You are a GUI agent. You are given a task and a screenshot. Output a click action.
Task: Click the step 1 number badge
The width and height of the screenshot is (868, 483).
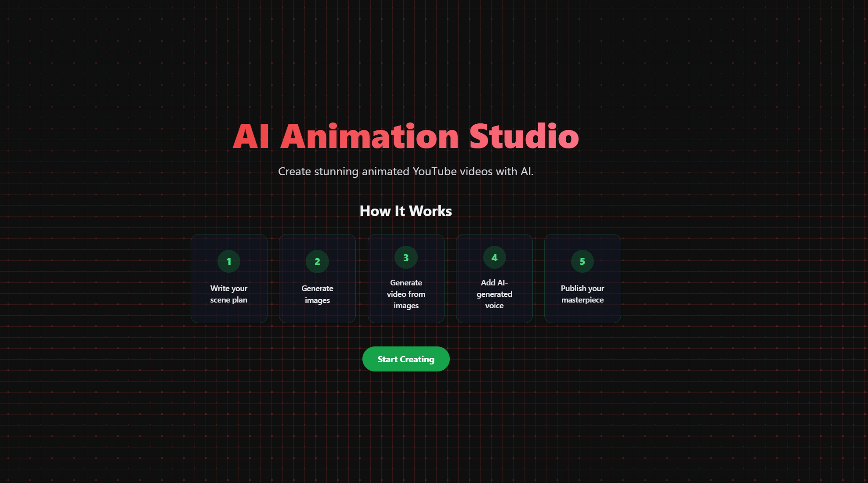229,261
